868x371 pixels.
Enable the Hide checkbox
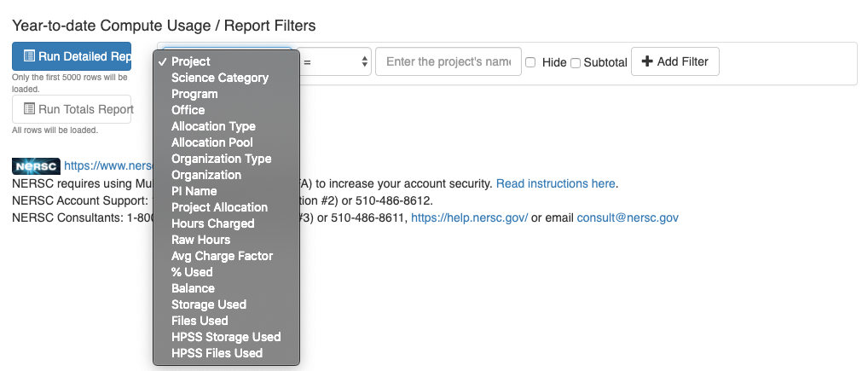point(530,62)
